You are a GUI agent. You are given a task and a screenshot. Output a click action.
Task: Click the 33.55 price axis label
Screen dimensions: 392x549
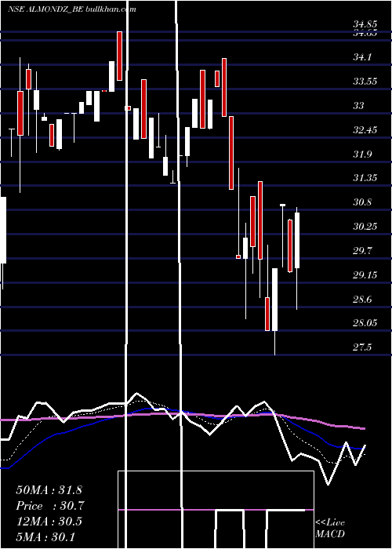[x=365, y=82]
